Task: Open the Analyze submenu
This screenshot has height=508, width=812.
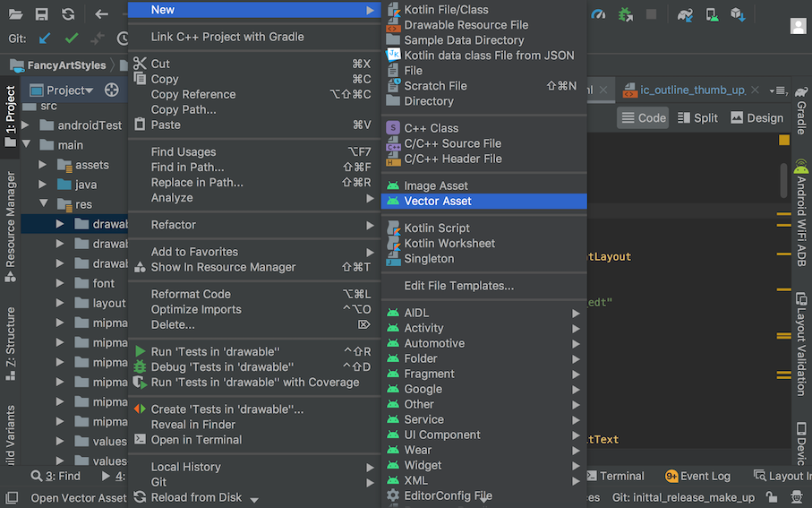Action: pyautogui.click(x=254, y=198)
